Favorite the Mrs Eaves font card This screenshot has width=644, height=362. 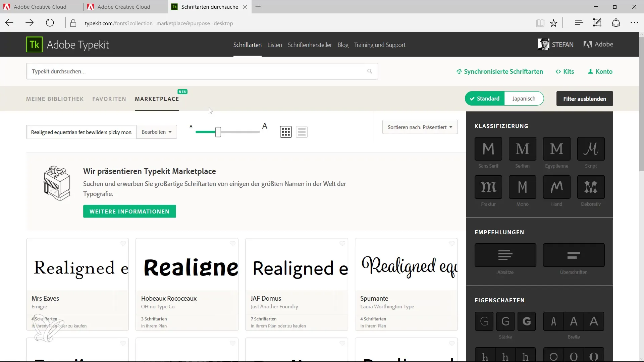coord(123,244)
